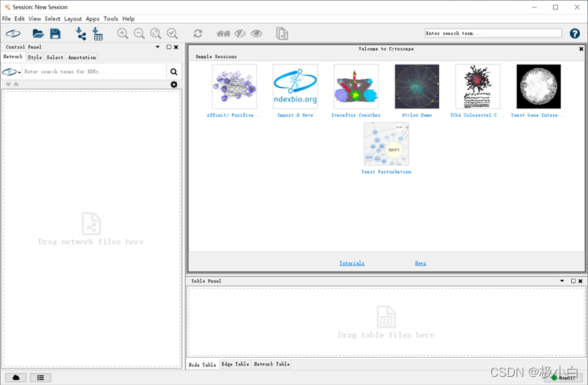Zoom in with the plus magnifier
This screenshot has height=385, width=588.
pos(122,34)
